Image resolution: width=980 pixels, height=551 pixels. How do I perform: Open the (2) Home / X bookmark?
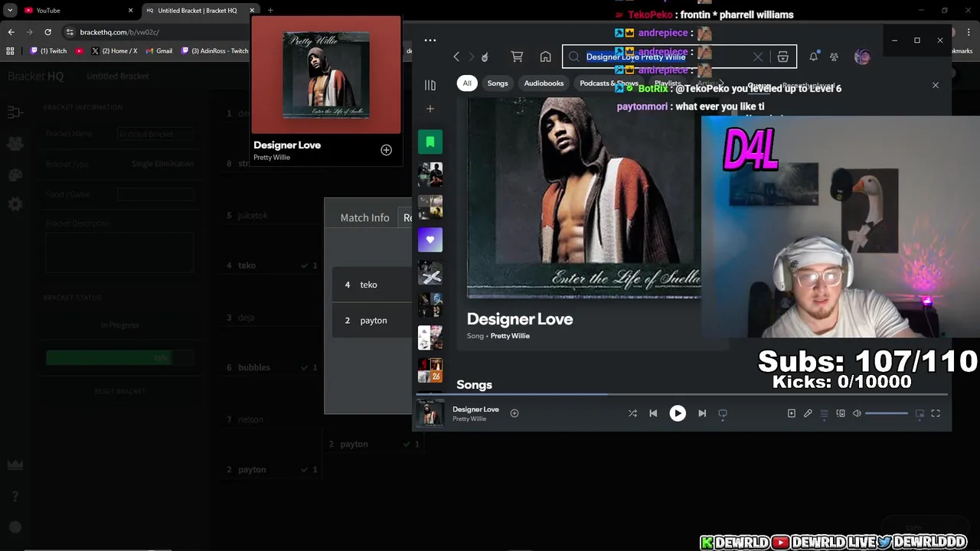click(x=114, y=51)
